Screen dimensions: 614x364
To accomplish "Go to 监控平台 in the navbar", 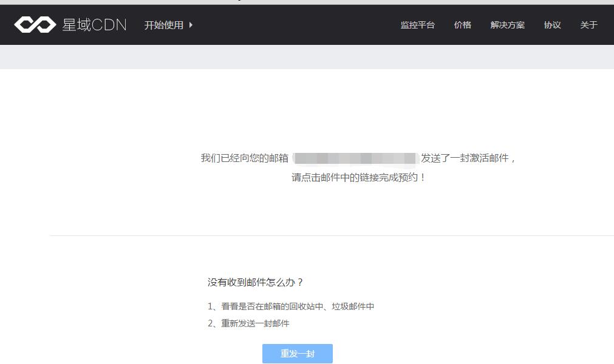I will pos(417,25).
